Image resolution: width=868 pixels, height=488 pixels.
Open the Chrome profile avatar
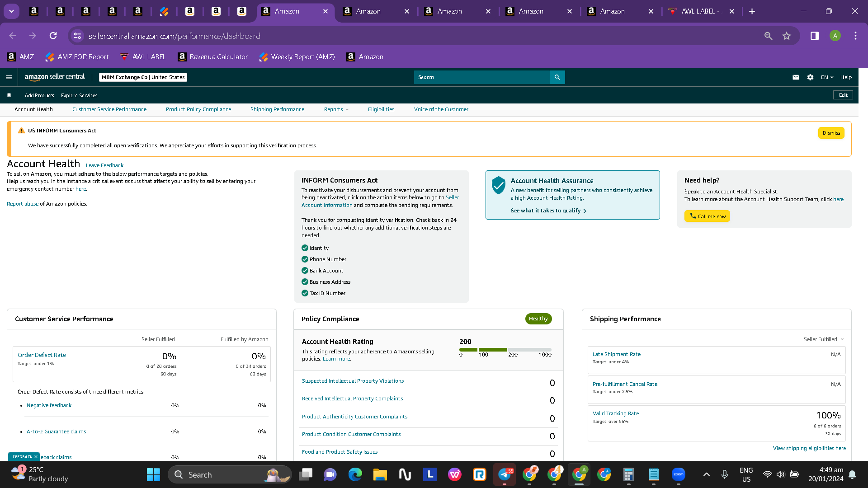[x=835, y=36]
